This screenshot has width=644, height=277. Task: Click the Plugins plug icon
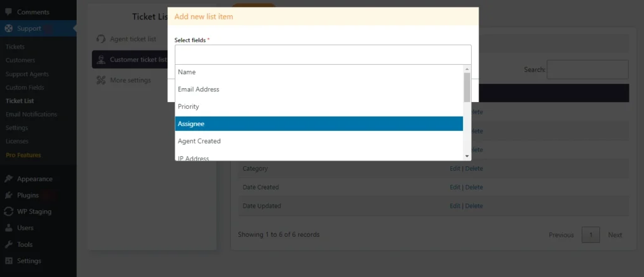[8, 195]
